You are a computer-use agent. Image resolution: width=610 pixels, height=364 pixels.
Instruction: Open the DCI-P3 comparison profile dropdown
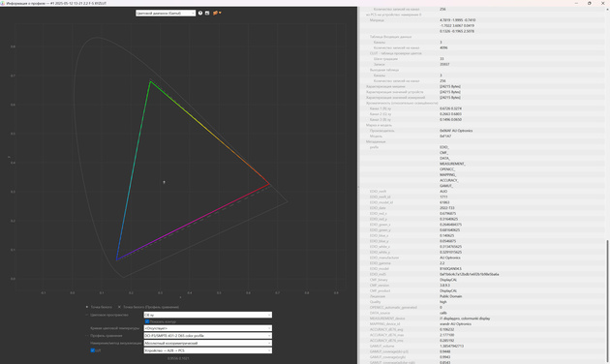pyautogui.click(x=208, y=336)
